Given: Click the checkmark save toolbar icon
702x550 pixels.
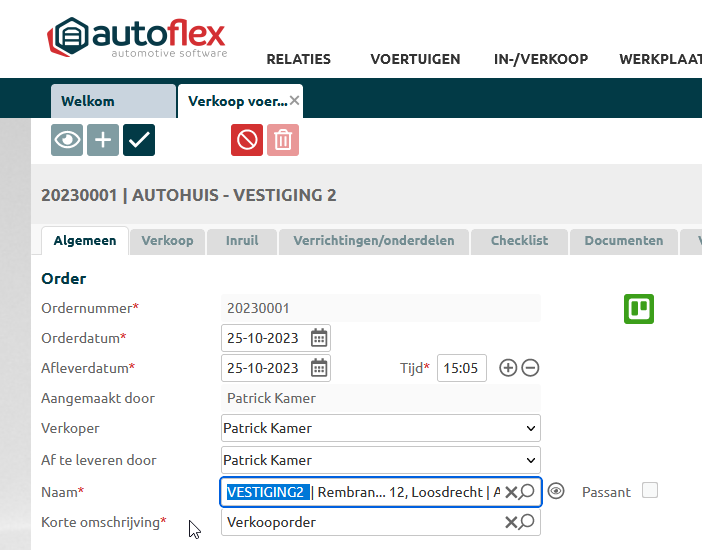Looking at the screenshot, I should (x=139, y=140).
